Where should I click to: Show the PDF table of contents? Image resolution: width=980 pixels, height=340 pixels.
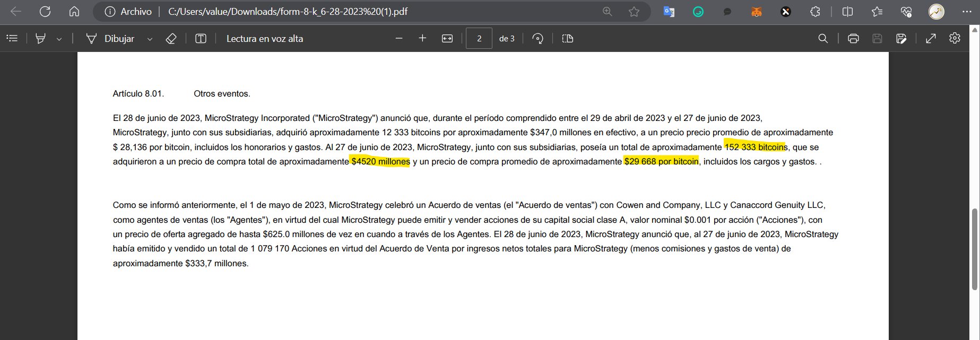click(x=12, y=38)
